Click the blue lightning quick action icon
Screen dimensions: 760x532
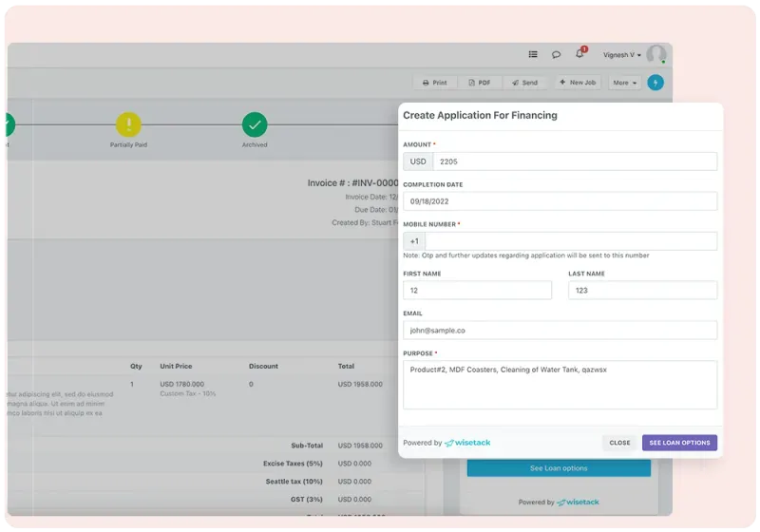point(655,83)
